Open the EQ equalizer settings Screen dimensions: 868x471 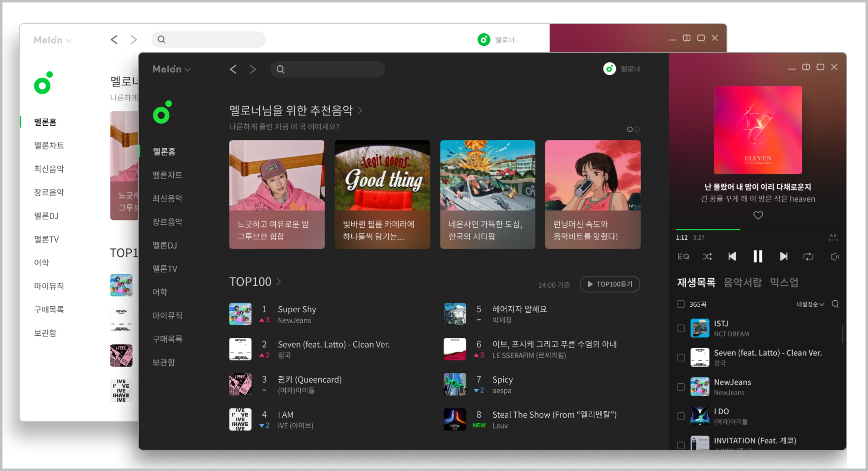683,256
